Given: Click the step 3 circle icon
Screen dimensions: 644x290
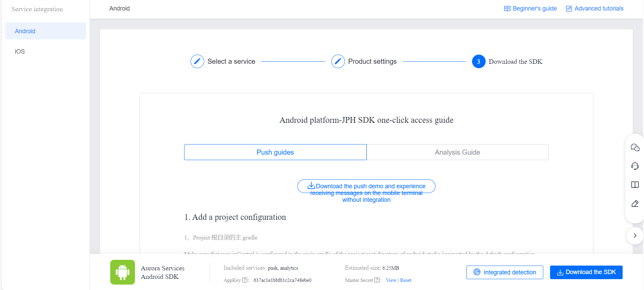Looking at the screenshot, I should pos(479,61).
